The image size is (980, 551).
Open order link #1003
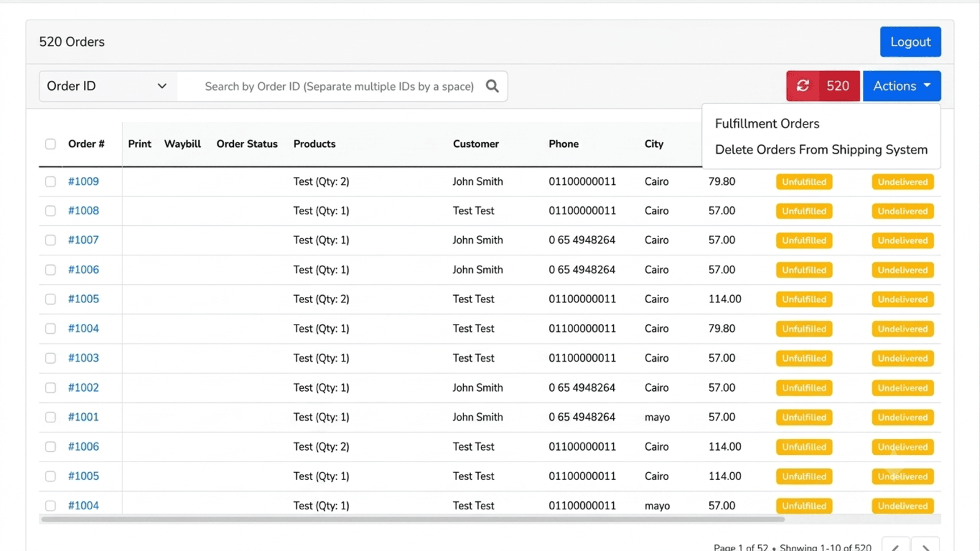click(x=83, y=358)
